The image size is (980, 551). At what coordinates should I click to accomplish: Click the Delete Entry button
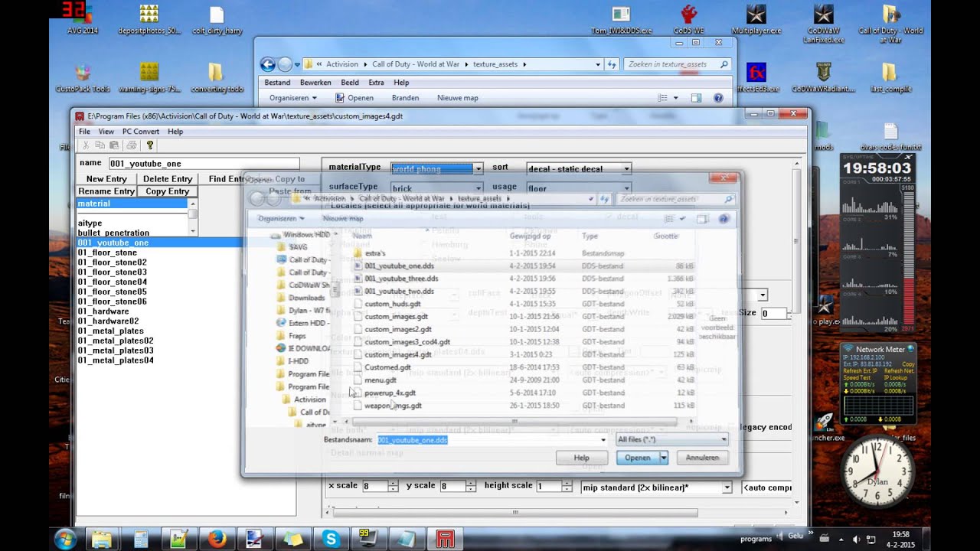[x=168, y=179]
